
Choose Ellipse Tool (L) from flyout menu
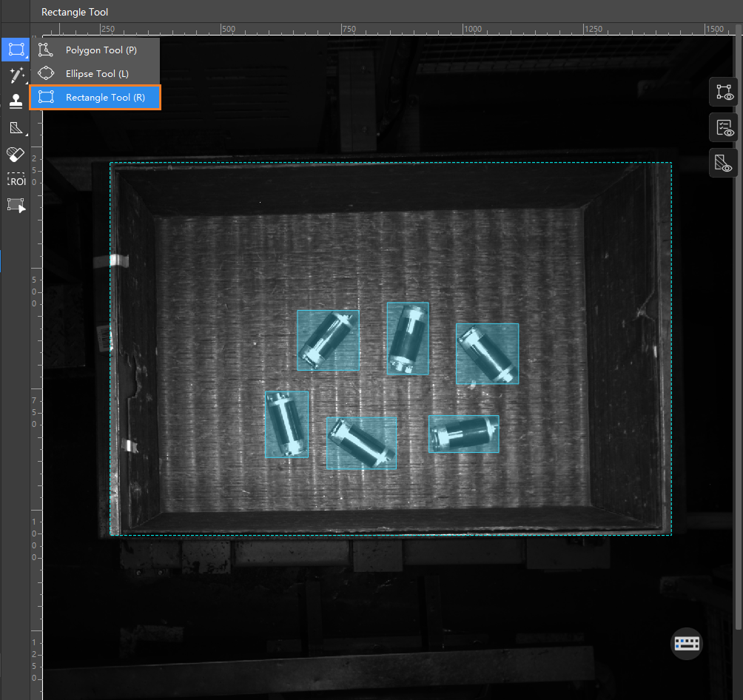[x=95, y=73]
